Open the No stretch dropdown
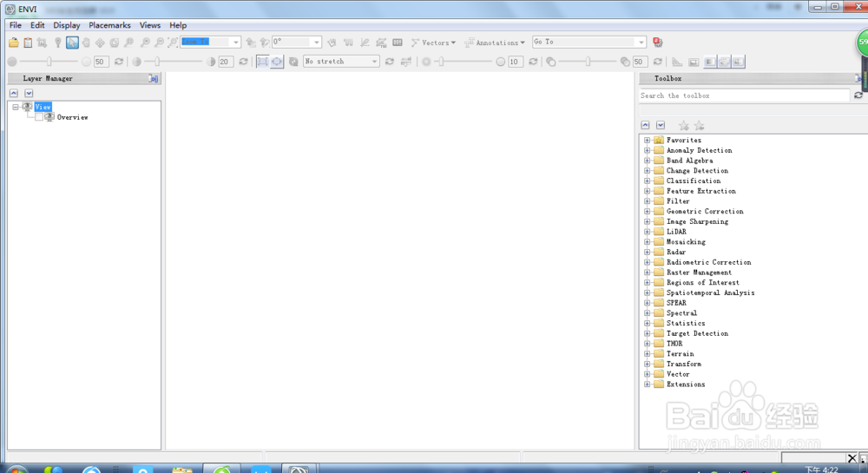The height and width of the screenshot is (473, 868). [x=374, y=62]
